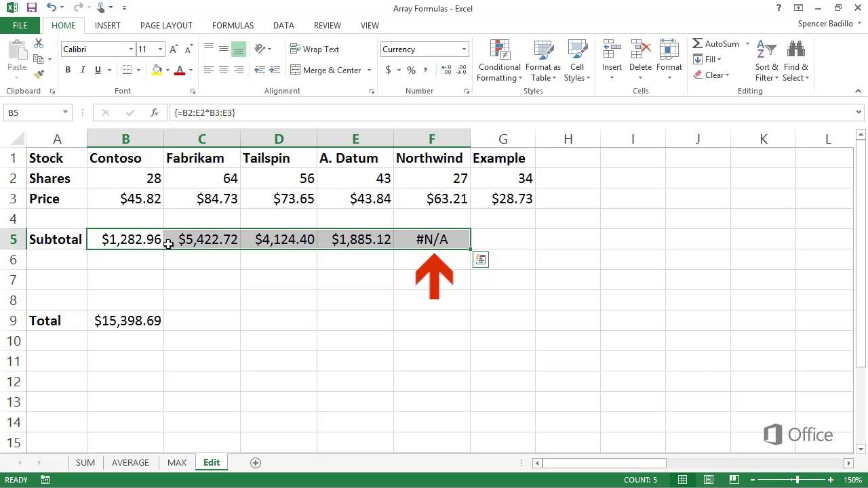The height and width of the screenshot is (488, 868).
Task: Apply the yellow fill color
Action: tap(157, 70)
